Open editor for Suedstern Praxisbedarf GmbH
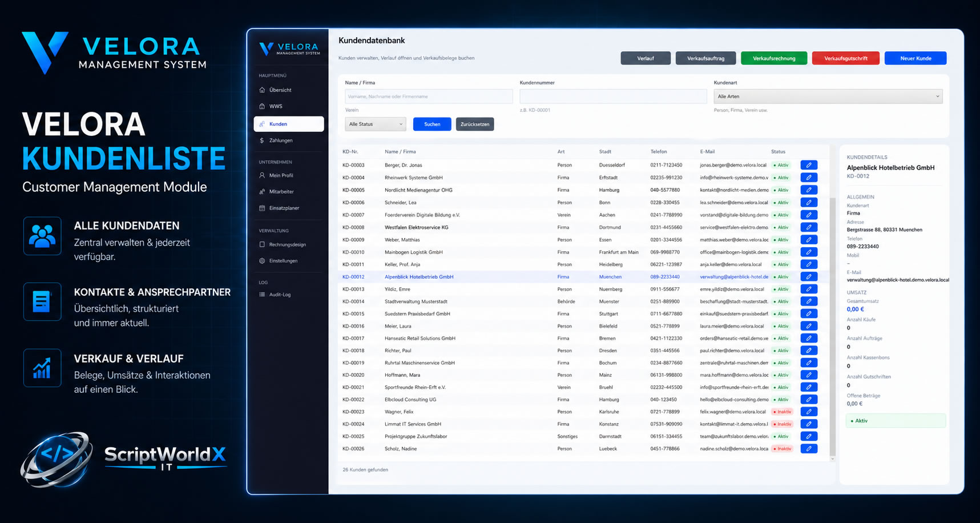 (809, 313)
